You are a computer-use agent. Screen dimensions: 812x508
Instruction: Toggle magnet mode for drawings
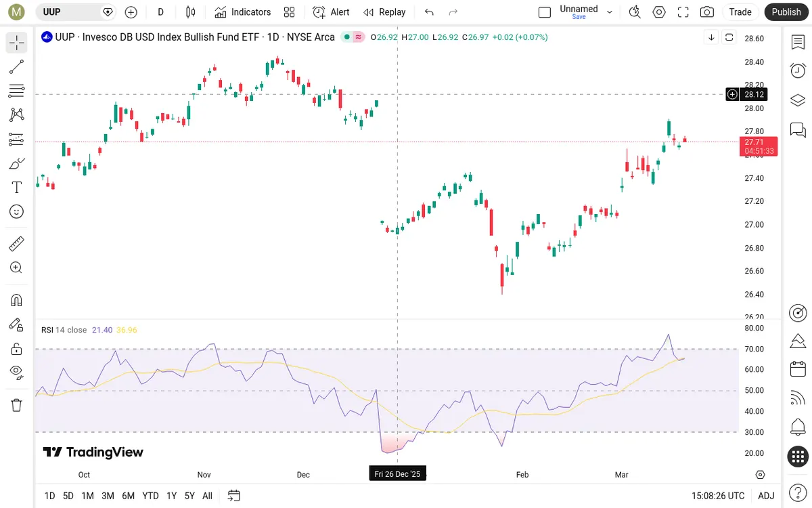click(x=17, y=300)
